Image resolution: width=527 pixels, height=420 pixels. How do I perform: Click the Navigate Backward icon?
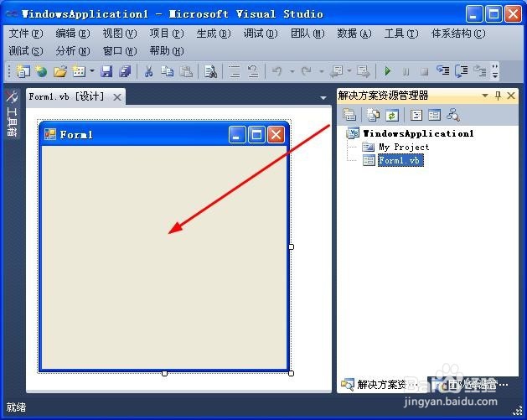(337, 71)
